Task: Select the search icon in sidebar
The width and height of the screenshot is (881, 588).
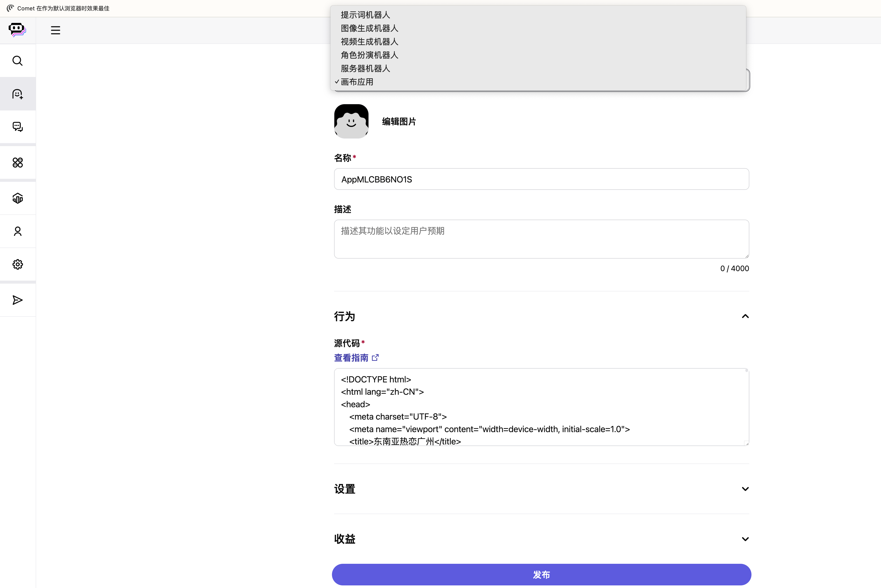Action: click(x=17, y=60)
